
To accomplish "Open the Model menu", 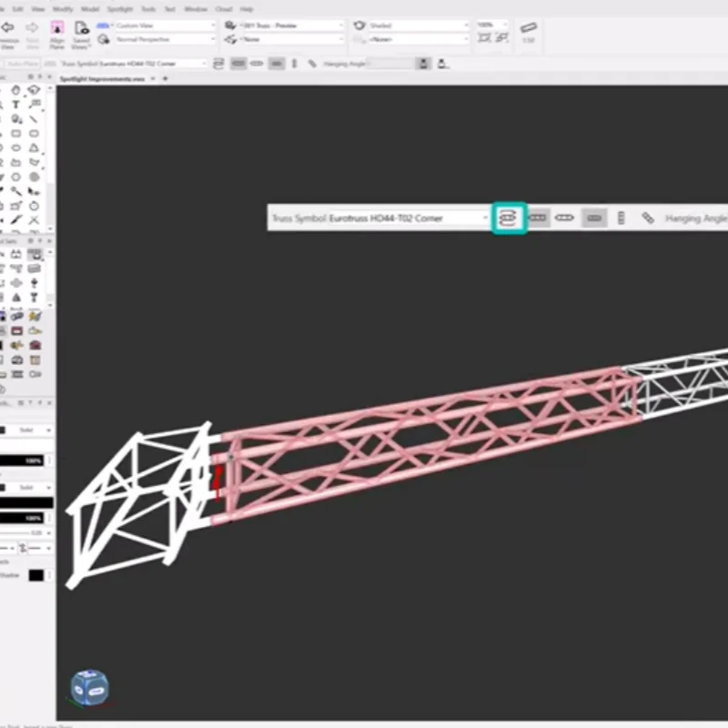I will pos(90,9).
